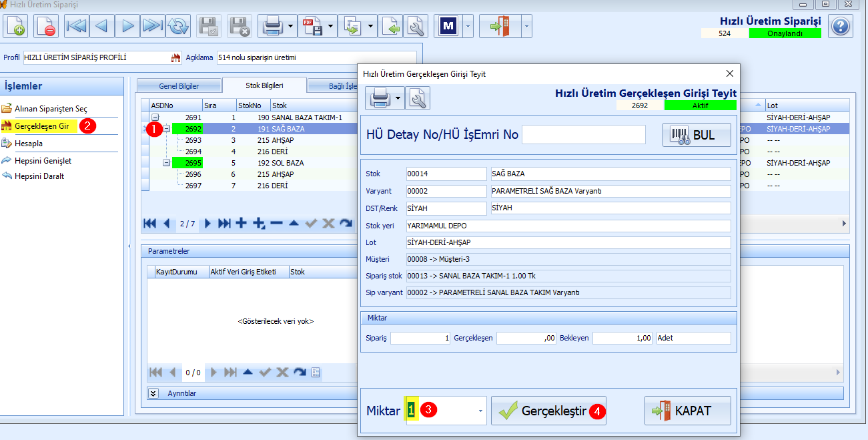The height and width of the screenshot is (440, 868).
Task: Click the HÜ Detay No input field
Action: 584,135
